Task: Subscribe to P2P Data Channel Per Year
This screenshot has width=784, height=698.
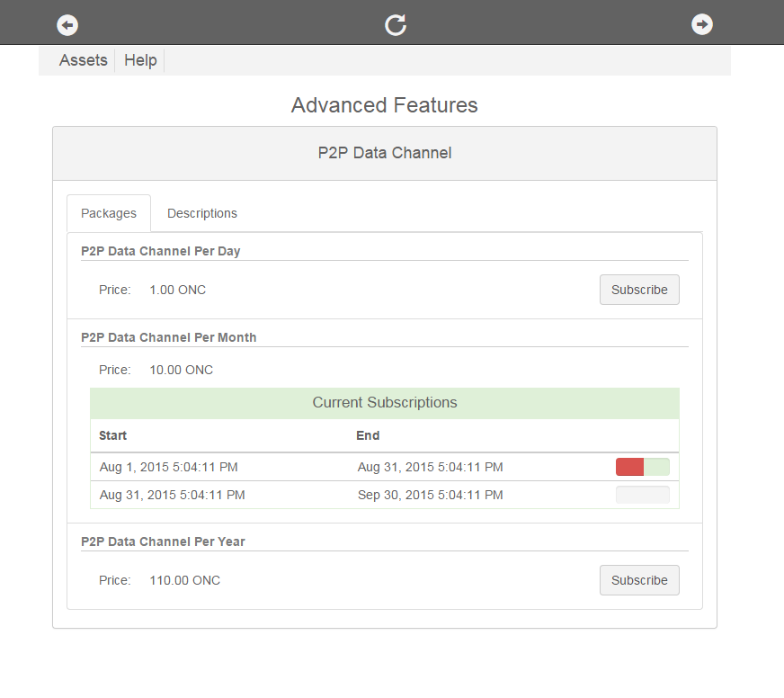Action: (x=639, y=580)
